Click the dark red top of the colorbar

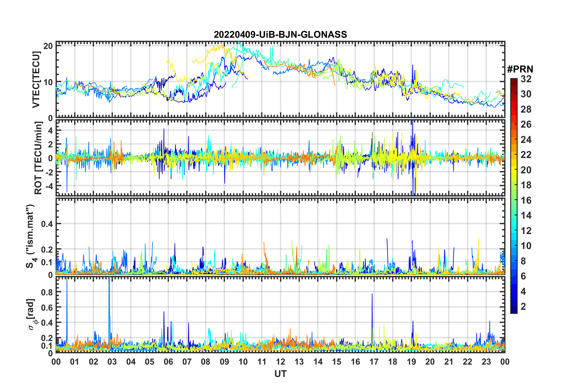coord(514,80)
